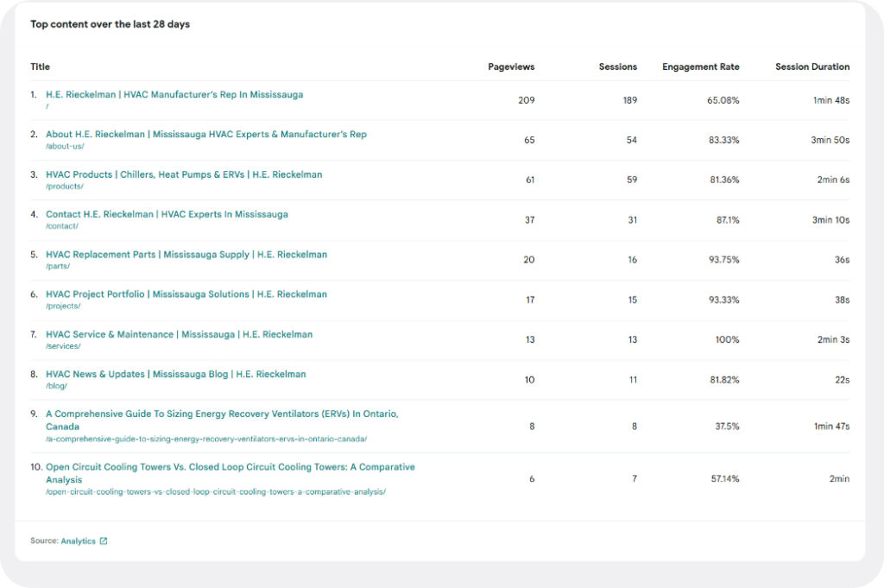Open the Sizing Energy Recovery Ventilators guide
The width and height of the screenshot is (884, 588).
(221, 414)
